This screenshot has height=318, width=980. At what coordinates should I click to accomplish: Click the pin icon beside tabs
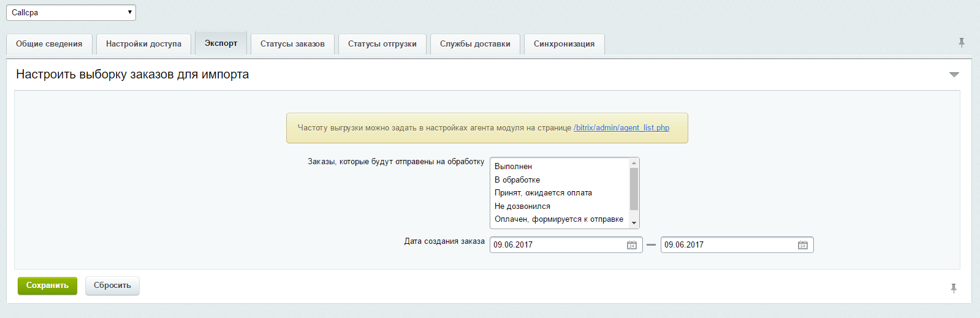coord(962,42)
